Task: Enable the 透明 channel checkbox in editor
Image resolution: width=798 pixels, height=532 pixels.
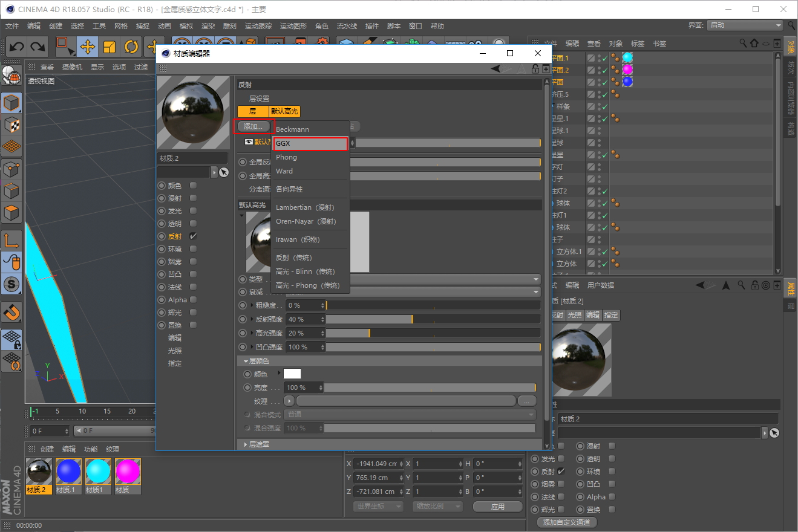Action: click(193, 224)
